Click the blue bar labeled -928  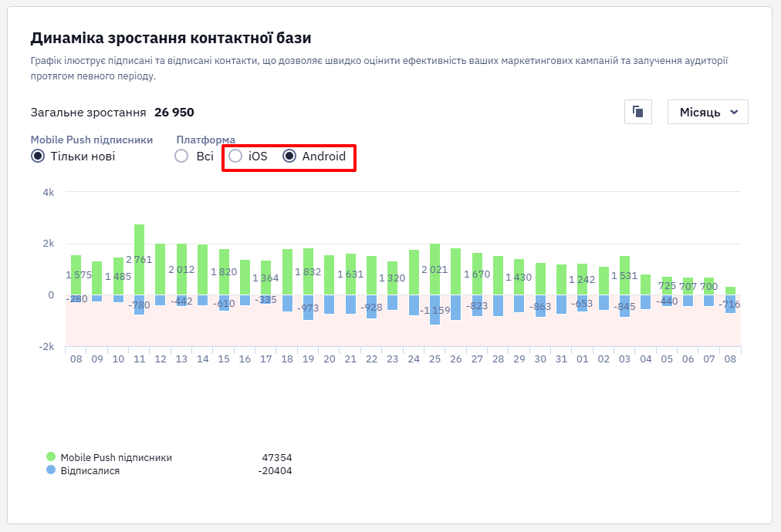pos(371,307)
